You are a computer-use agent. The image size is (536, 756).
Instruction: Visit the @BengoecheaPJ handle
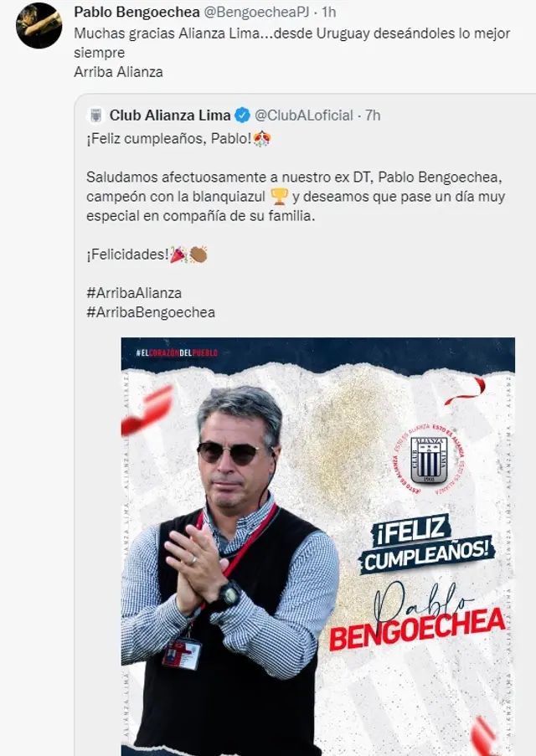pos(256,12)
